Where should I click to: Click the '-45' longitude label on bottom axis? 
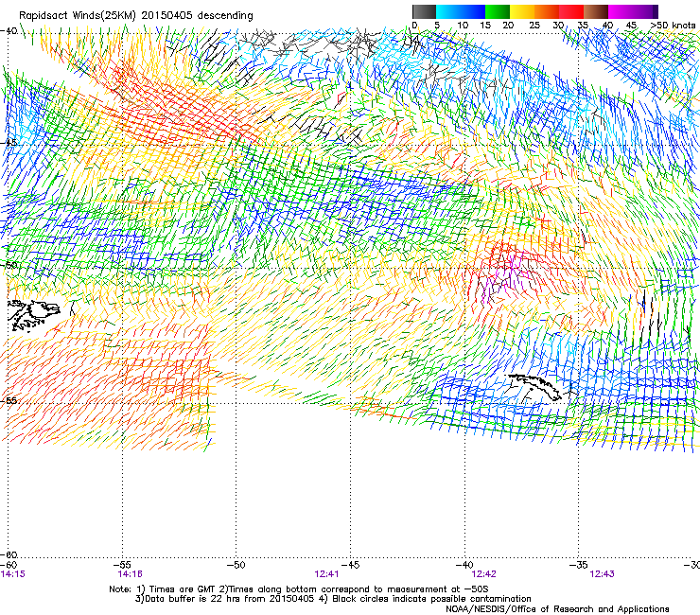351,565
